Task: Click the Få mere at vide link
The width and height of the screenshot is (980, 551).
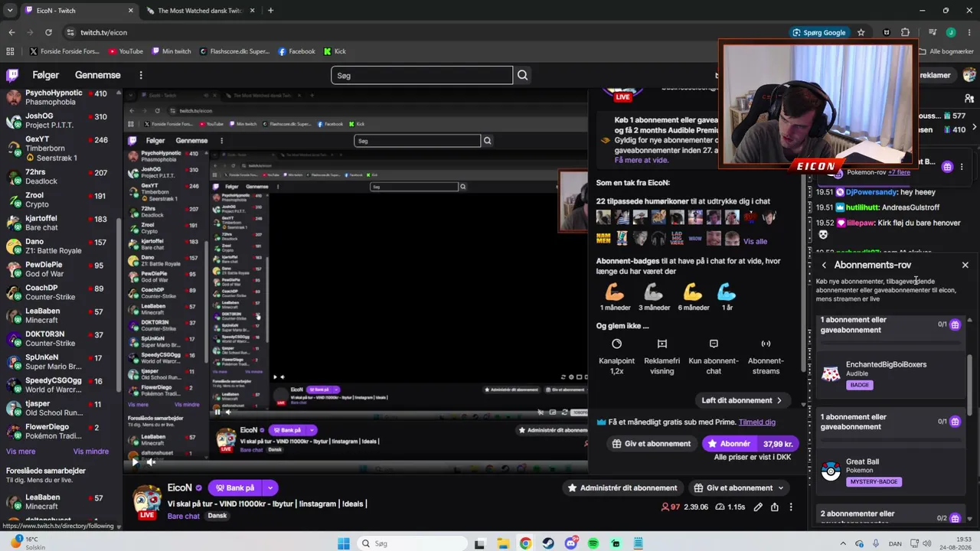Action: 642,160
